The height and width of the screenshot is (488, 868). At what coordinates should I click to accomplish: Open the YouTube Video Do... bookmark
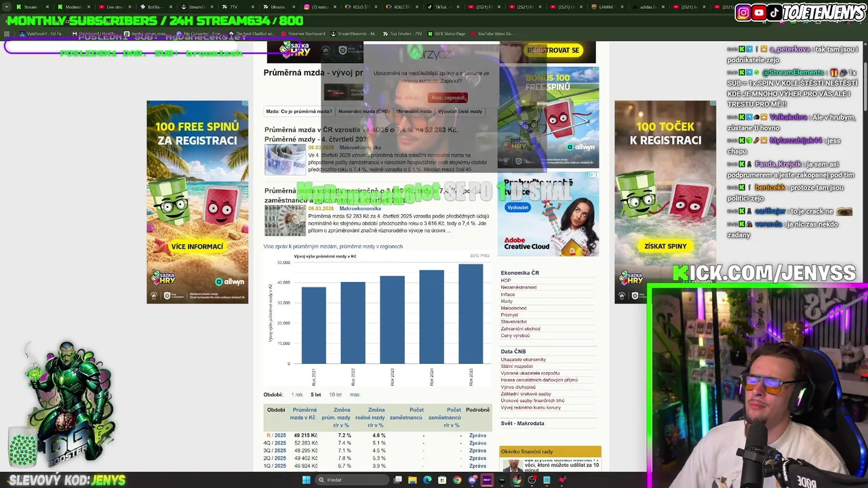tap(492, 34)
